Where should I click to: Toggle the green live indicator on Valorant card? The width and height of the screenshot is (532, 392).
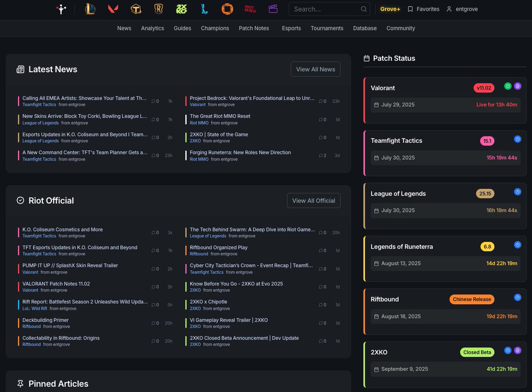coord(508,86)
